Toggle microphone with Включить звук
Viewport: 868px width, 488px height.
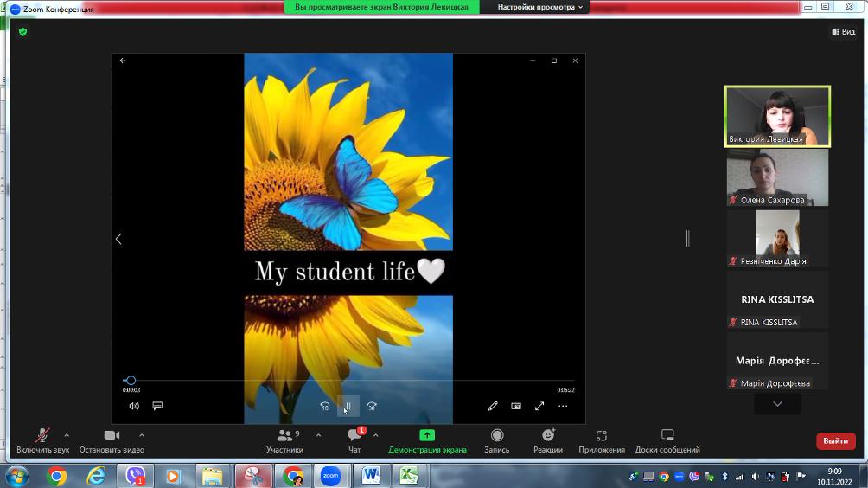42,440
